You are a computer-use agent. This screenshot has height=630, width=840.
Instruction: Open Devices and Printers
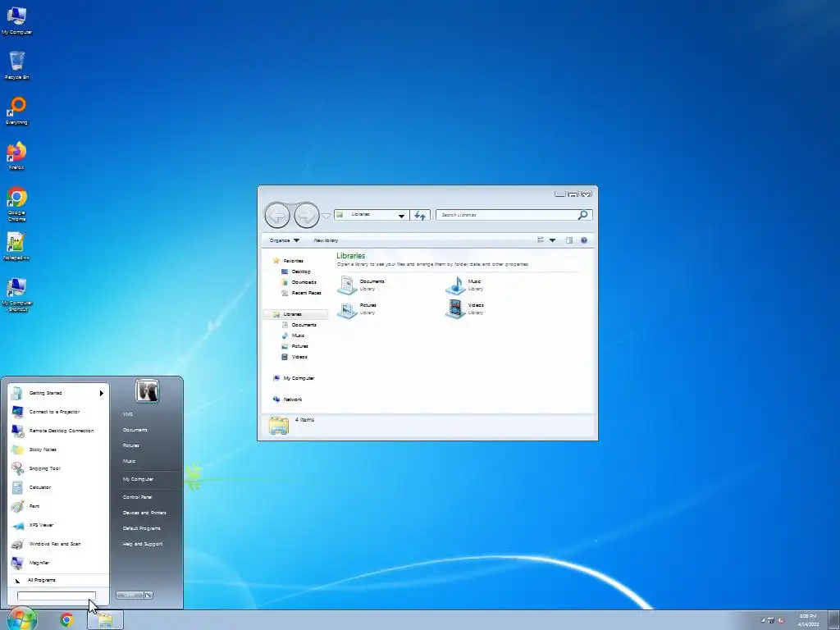pyautogui.click(x=144, y=514)
